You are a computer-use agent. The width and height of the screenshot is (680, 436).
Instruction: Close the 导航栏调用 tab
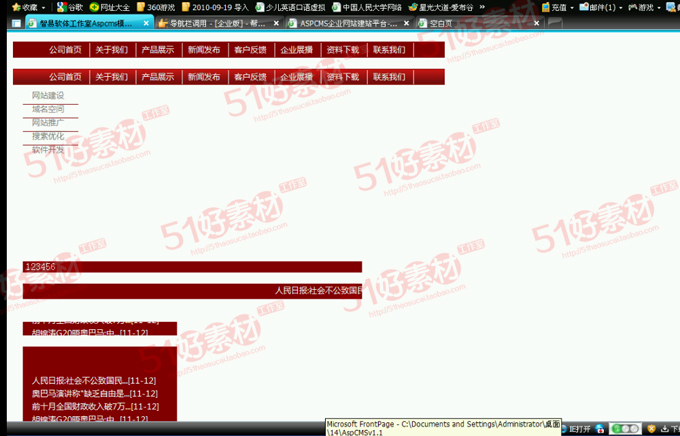(x=276, y=23)
